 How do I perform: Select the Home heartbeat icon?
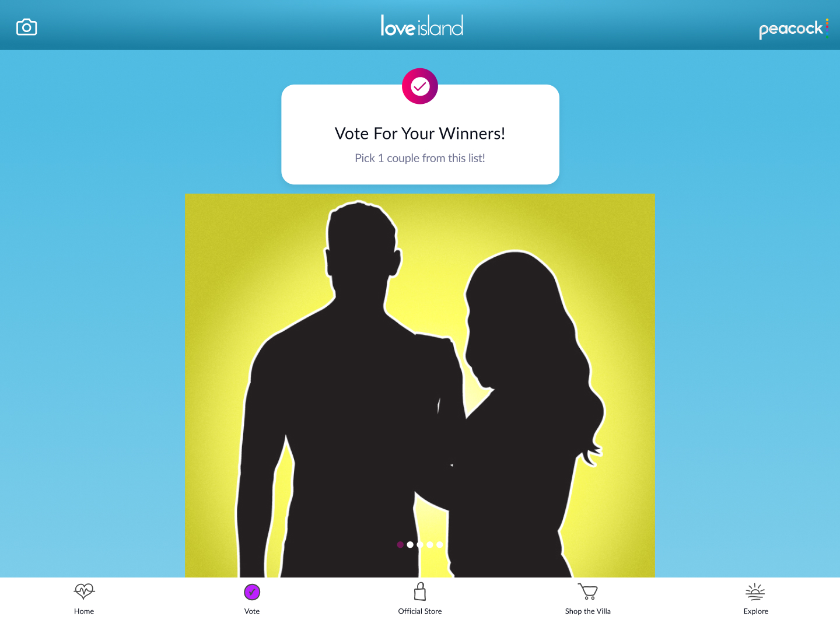[x=84, y=591]
